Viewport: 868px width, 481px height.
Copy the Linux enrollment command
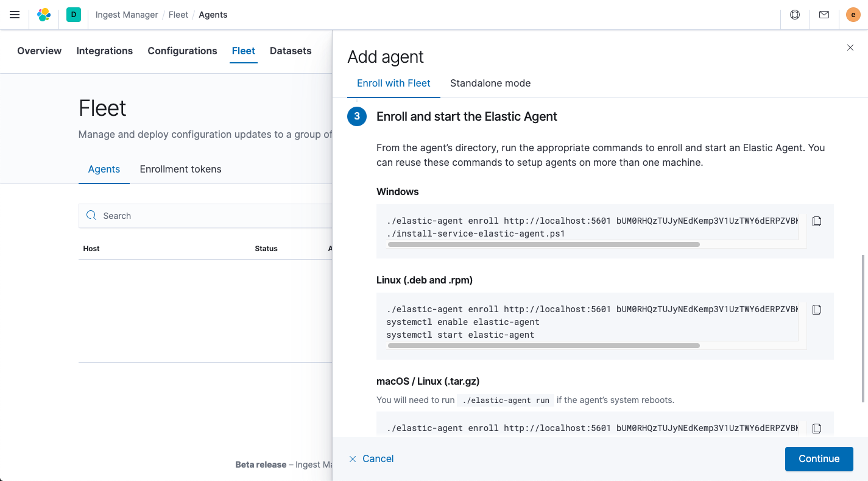point(817,310)
